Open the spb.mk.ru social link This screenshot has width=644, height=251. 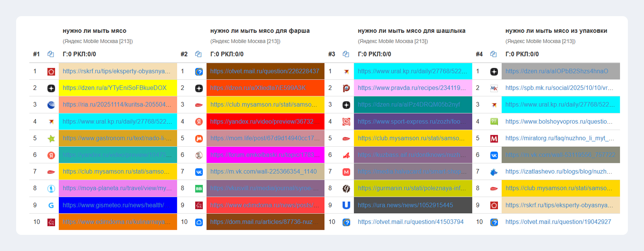coord(559,88)
